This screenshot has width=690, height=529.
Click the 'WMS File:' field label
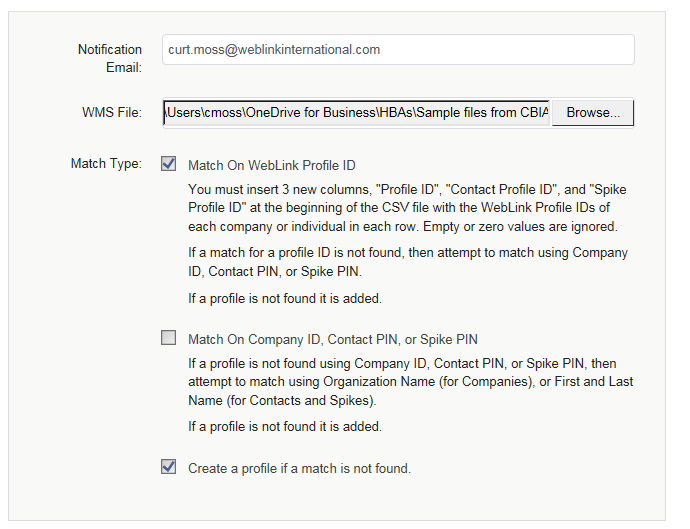point(112,113)
